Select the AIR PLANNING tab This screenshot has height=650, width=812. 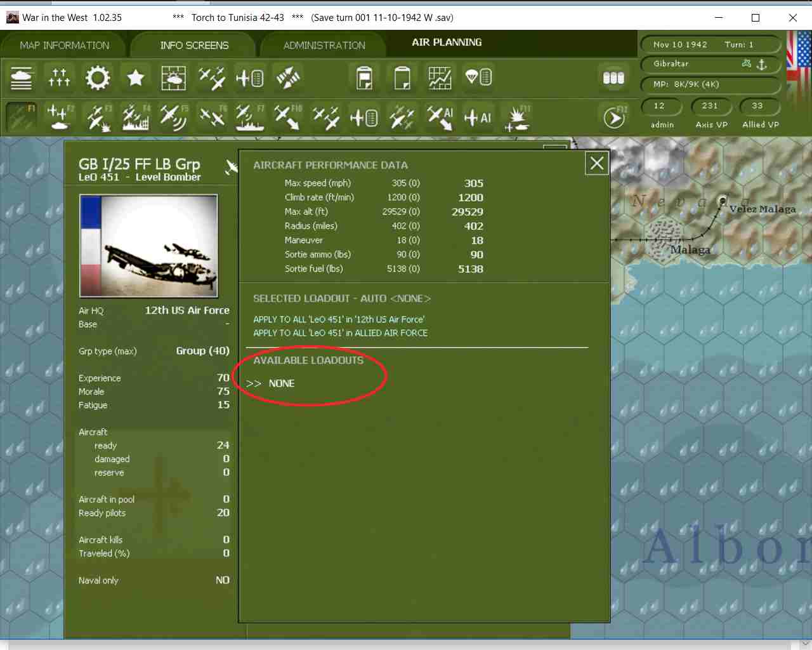[x=447, y=43]
